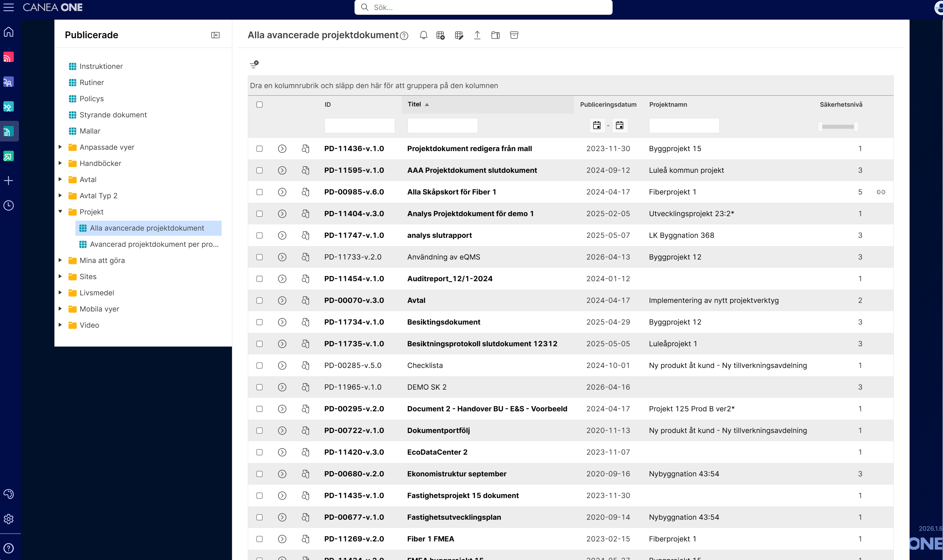Expand the Avtal Typ 2 folder

(x=60, y=196)
